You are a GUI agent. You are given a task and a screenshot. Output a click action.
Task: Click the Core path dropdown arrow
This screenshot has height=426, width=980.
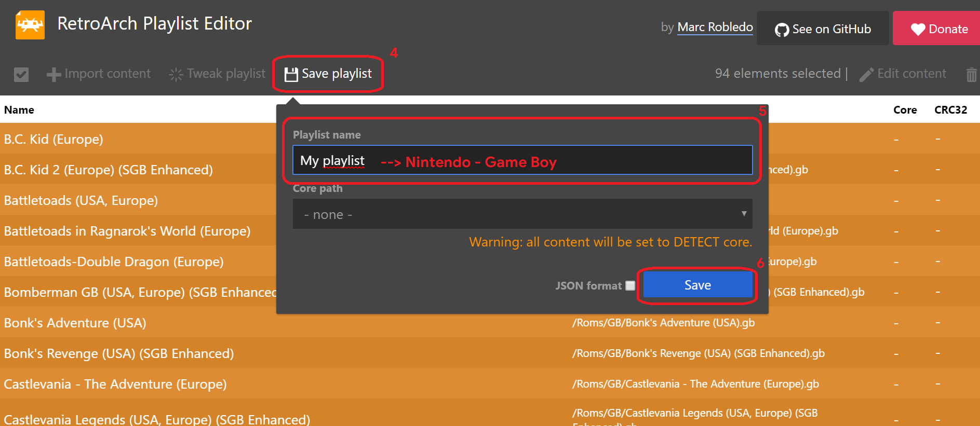click(744, 214)
